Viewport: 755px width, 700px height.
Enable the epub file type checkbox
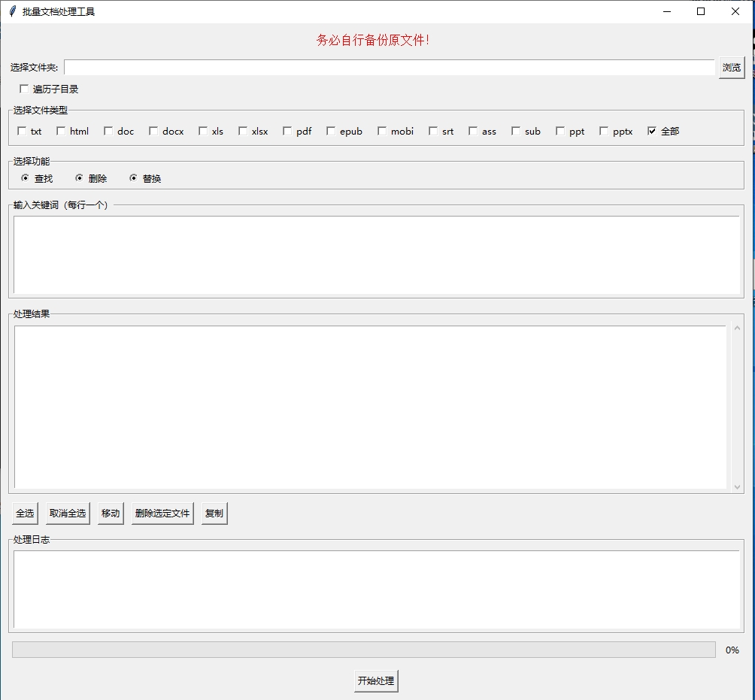[x=331, y=131]
